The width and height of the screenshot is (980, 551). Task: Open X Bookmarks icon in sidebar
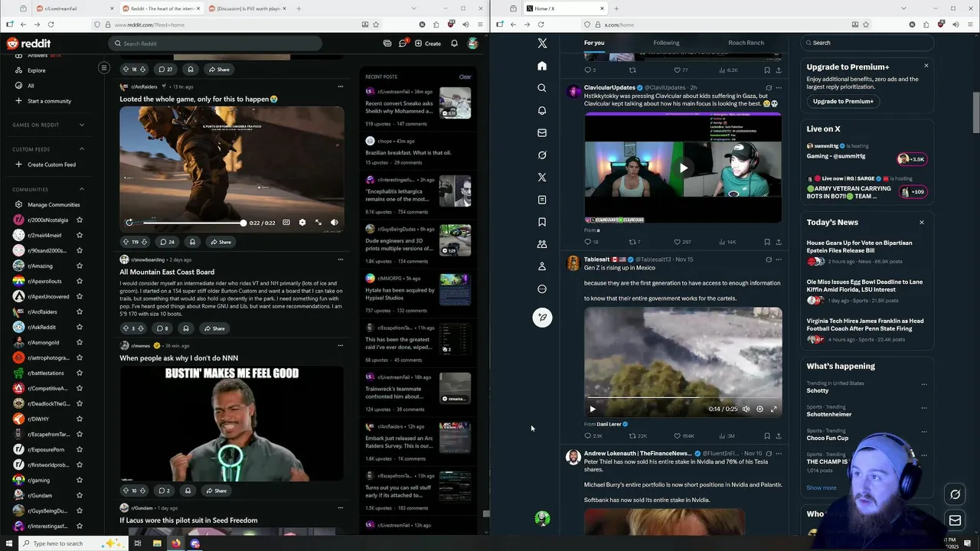point(542,222)
